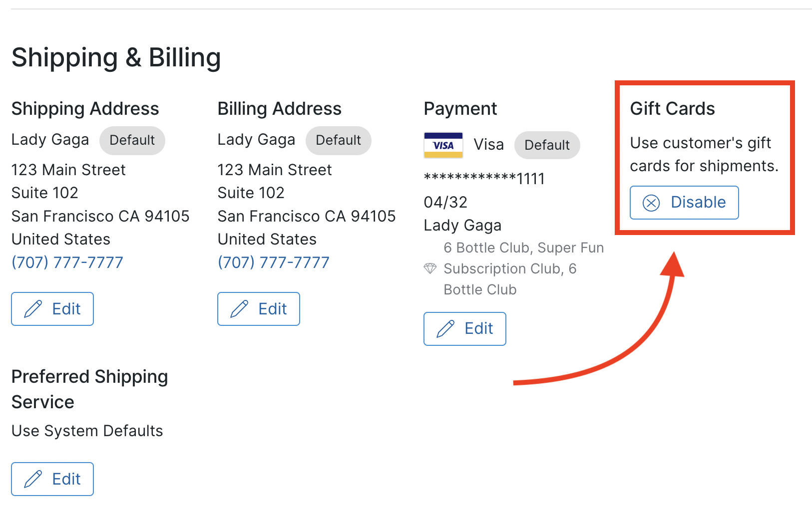The width and height of the screenshot is (812, 512).
Task: Edit the Shipping Address
Action: point(52,309)
